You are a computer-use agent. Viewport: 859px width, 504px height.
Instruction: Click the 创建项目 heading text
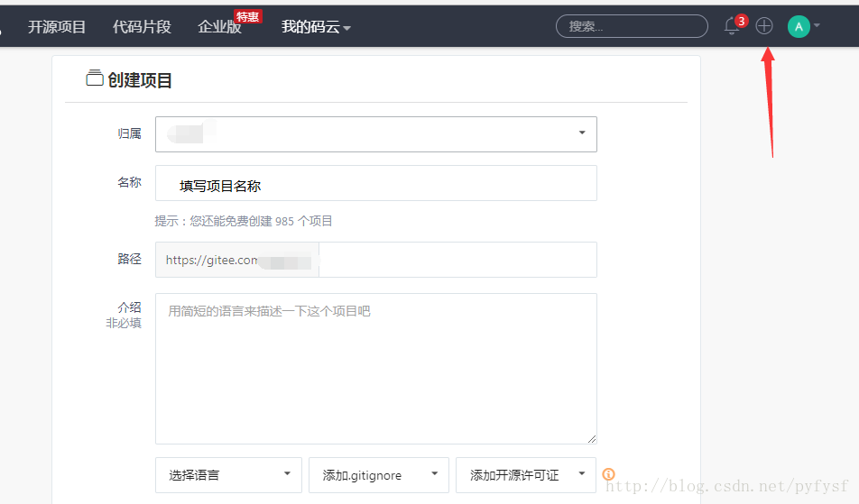coord(140,80)
